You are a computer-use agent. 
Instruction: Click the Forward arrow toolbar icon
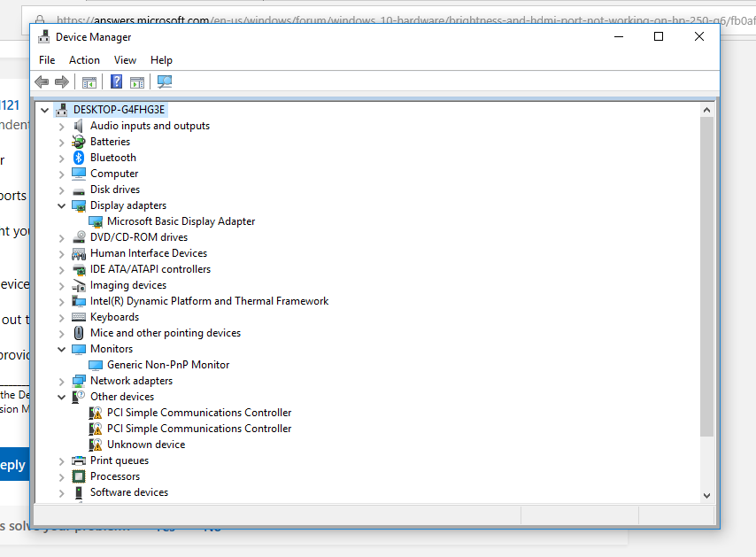coord(62,82)
